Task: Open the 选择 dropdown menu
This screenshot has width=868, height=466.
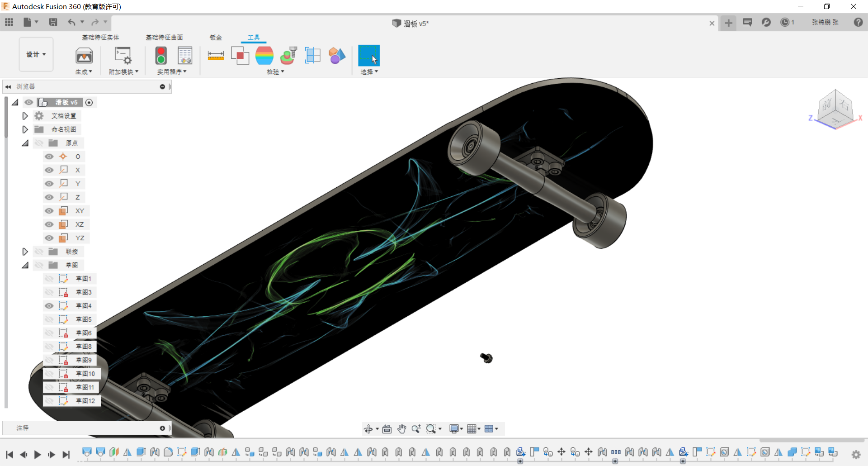Action: [x=369, y=72]
